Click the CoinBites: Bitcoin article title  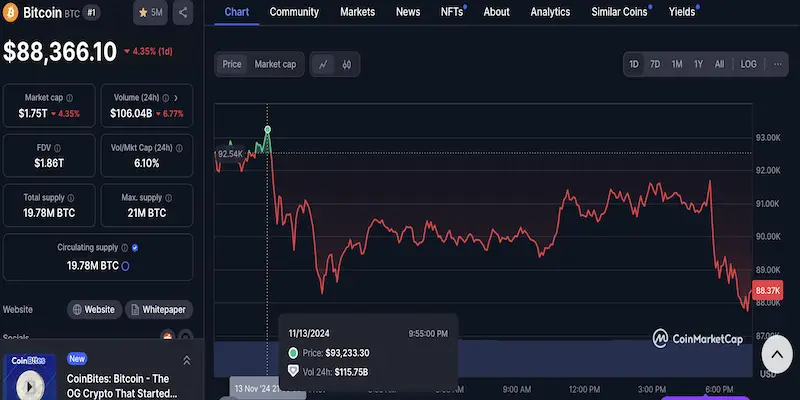pos(121,386)
